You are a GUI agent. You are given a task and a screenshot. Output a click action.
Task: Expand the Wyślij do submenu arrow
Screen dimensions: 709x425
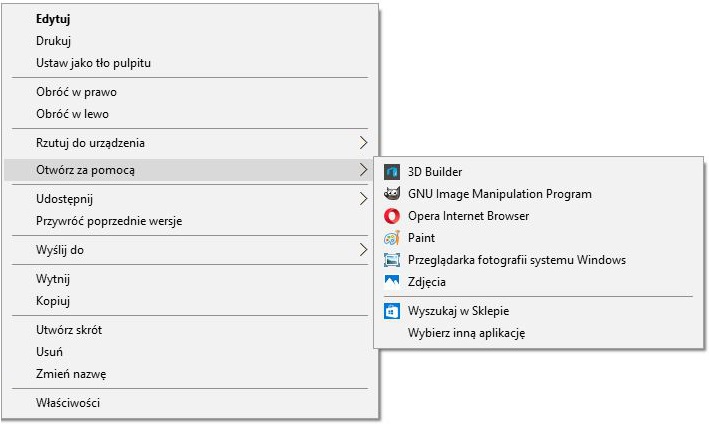pyautogui.click(x=363, y=250)
